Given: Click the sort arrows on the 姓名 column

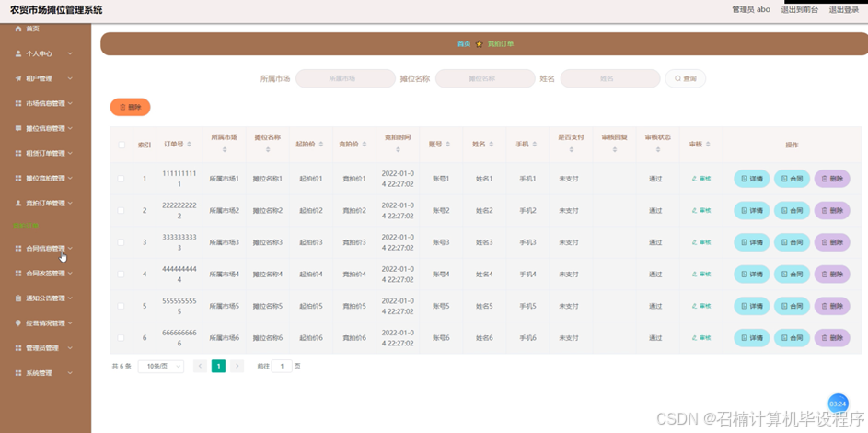Looking at the screenshot, I should (491, 144).
